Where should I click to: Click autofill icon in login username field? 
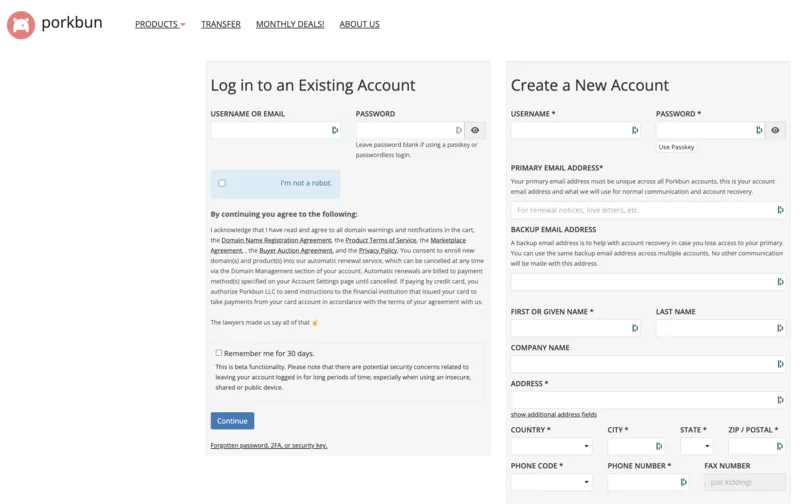click(x=335, y=130)
